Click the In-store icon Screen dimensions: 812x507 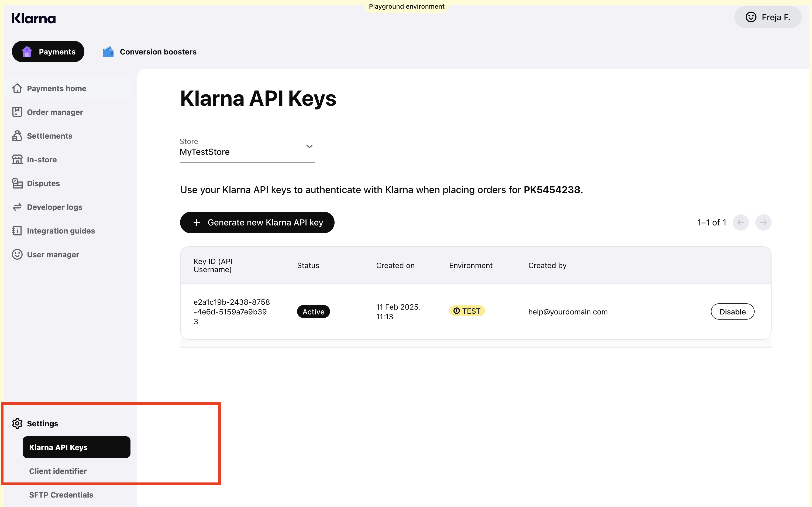pyautogui.click(x=17, y=159)
